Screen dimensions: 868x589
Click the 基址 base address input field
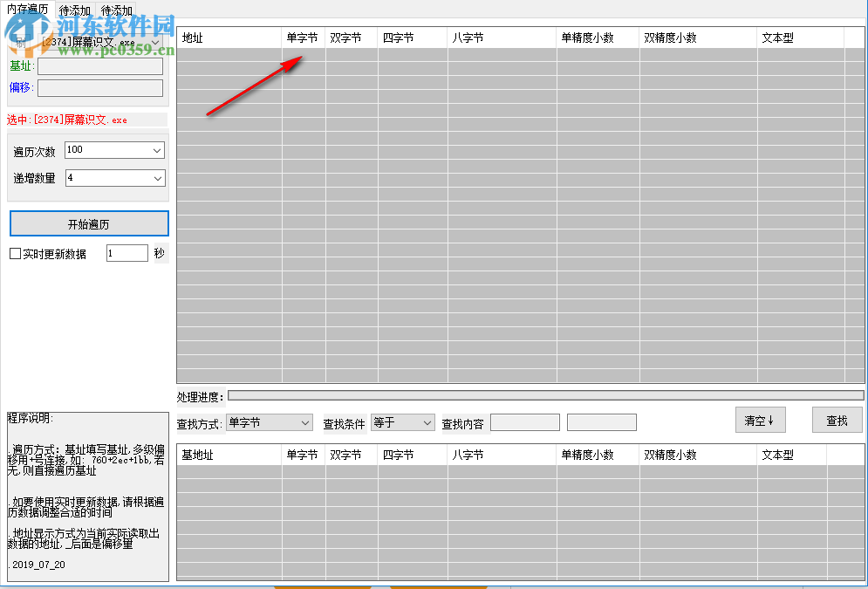tap(99, 66)
